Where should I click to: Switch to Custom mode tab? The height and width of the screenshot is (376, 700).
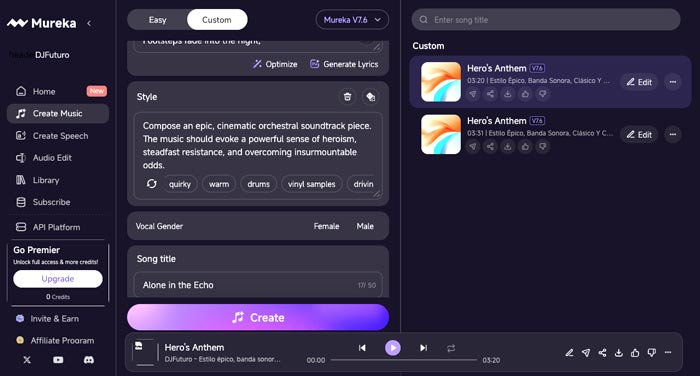pos(217,20)
